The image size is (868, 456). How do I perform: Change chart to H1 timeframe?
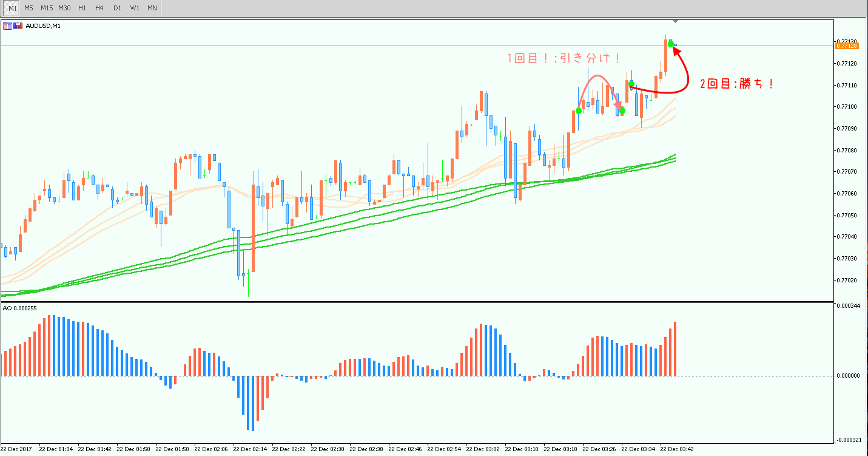82,8
